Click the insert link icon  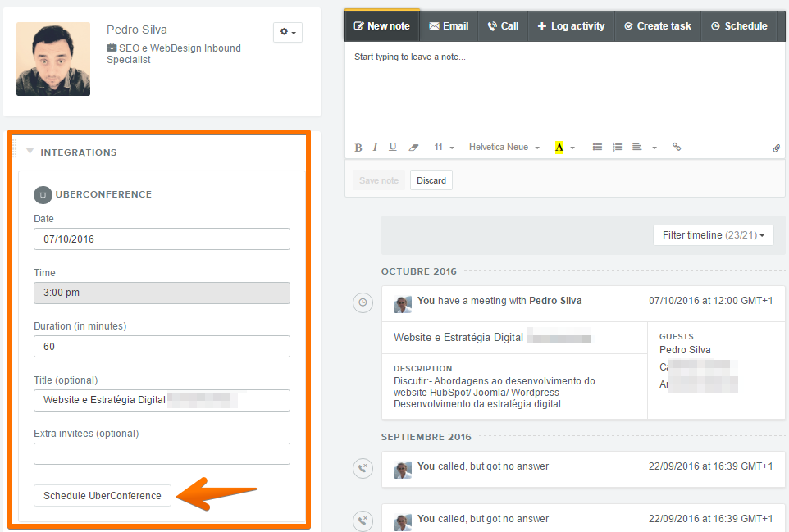(677, 148)
